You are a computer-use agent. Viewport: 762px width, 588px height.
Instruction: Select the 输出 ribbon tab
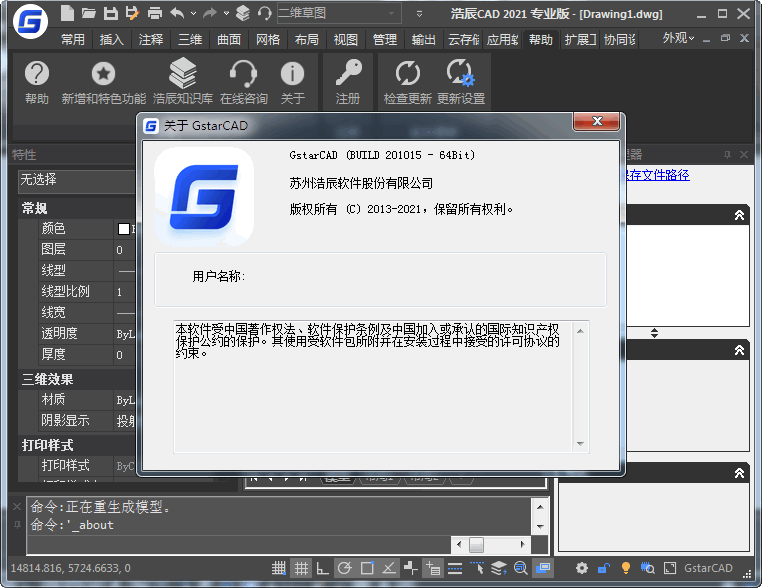[424, 39]
